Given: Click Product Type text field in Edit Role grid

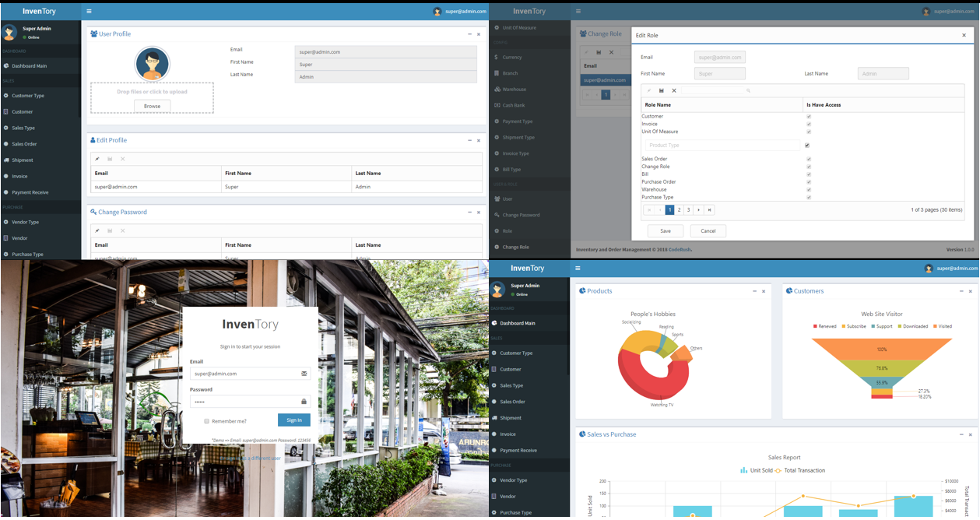Looking at the screenshot, I should point(723,146).
